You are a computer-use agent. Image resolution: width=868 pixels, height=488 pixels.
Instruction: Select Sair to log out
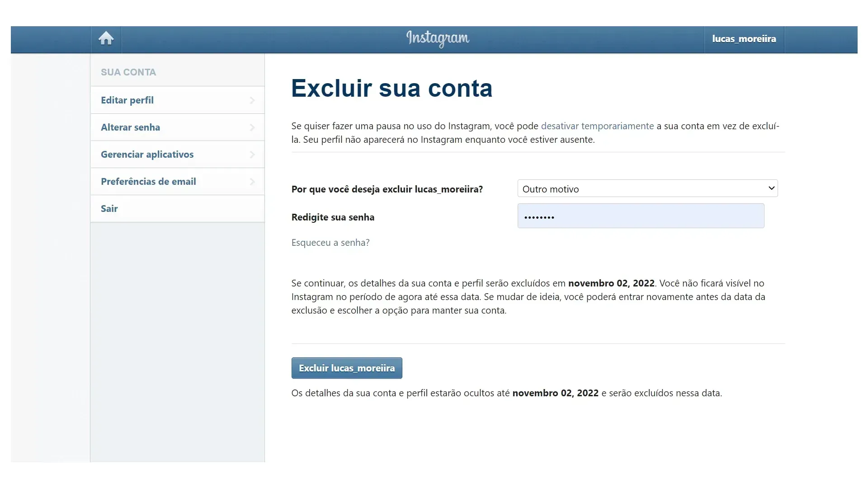(x=177, y=208)
